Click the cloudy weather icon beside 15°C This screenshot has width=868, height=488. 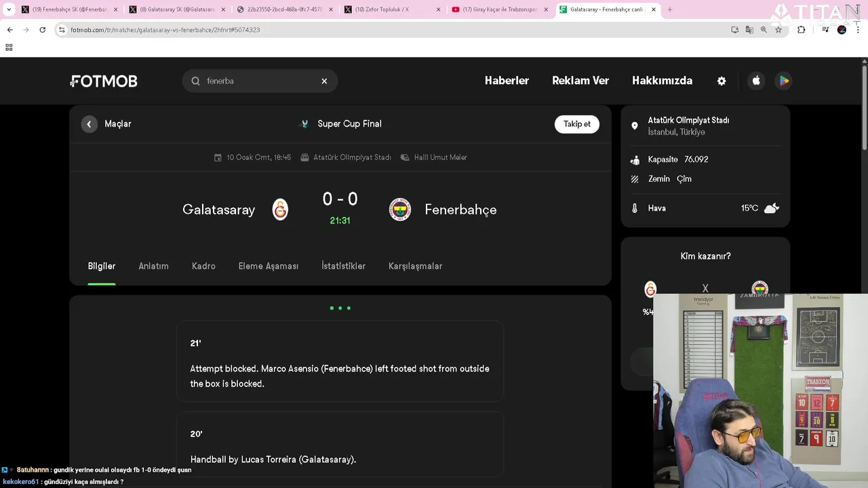point(772,208)
